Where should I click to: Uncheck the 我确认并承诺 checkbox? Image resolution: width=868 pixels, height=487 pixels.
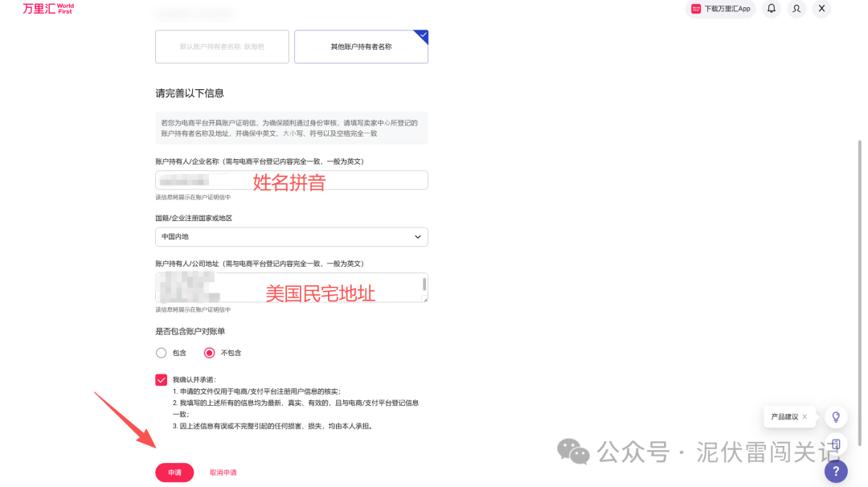click(x=160, y=379)
